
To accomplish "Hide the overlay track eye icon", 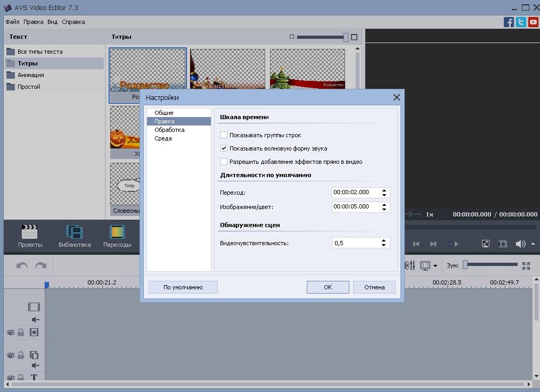I will 11,355.
